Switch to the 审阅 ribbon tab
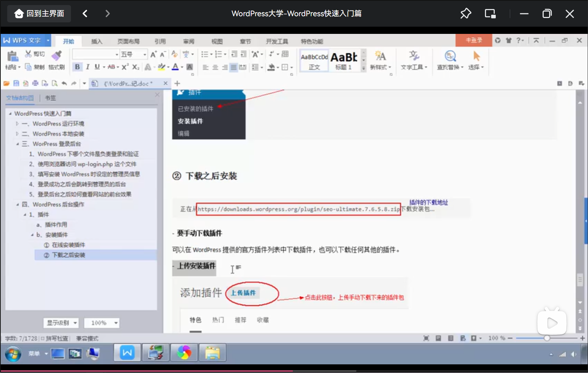This screenshot has width=588, height=373. 188,41
